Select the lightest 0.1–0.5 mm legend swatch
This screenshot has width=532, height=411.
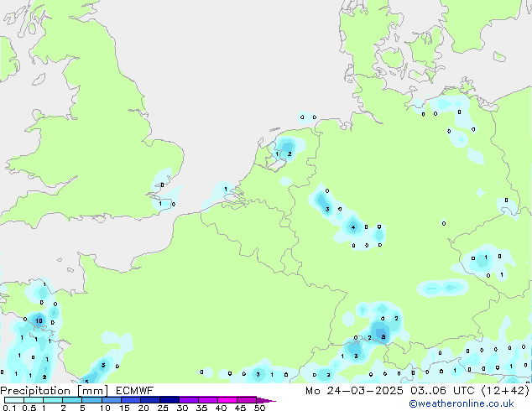tap(14, 400)
